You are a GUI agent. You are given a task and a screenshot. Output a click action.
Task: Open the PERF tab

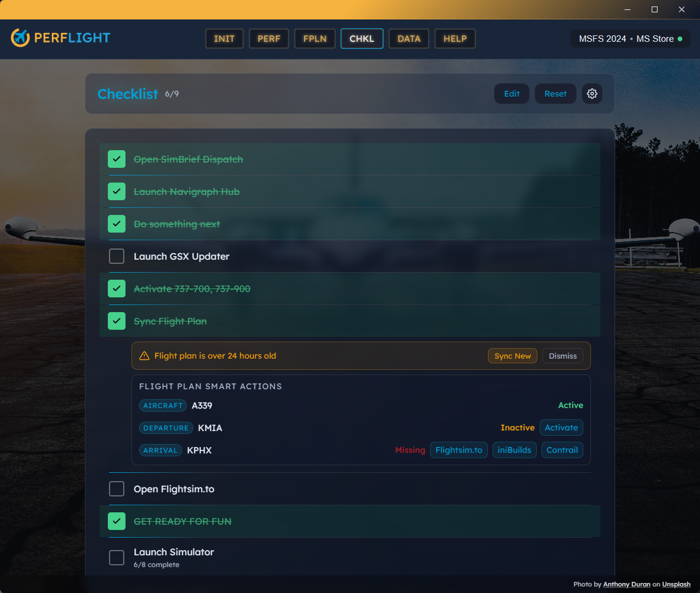coord(269,38)
